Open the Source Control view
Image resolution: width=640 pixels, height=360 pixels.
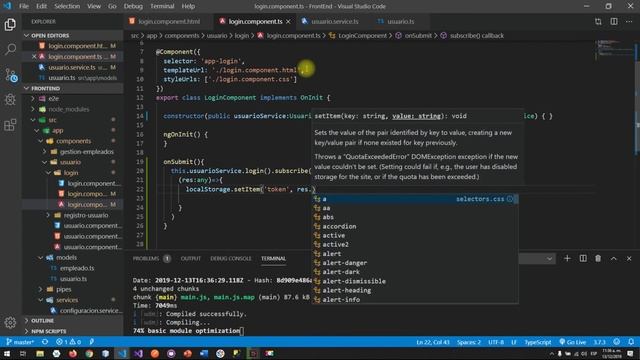pyautogui.click(x=11, y=75)
